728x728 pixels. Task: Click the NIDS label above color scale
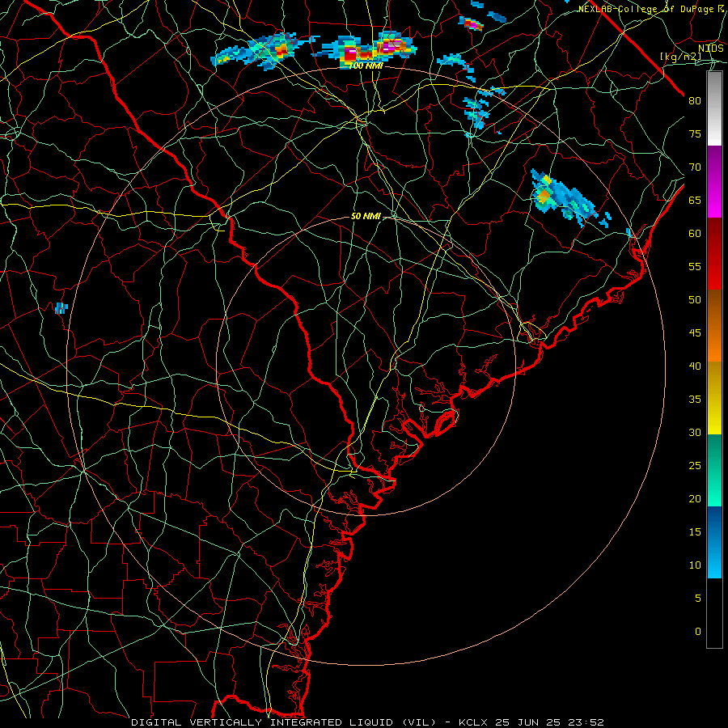pos(711,48)
